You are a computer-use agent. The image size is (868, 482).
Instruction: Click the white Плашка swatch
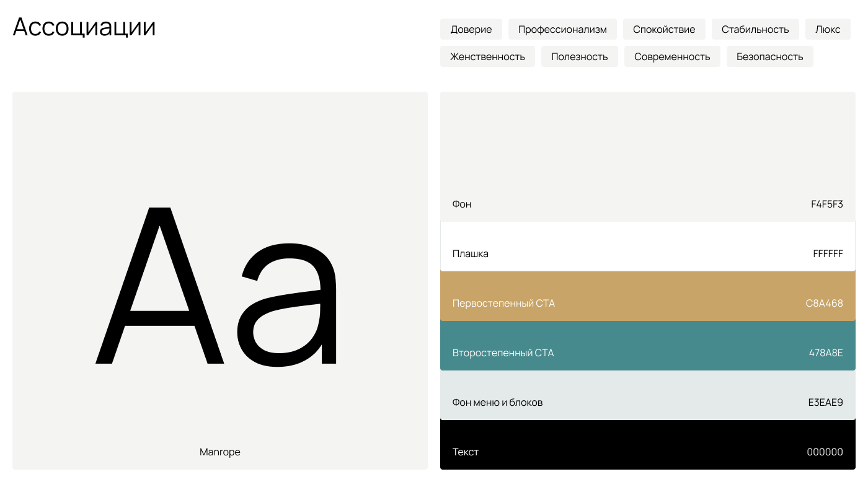coord(647,247)
